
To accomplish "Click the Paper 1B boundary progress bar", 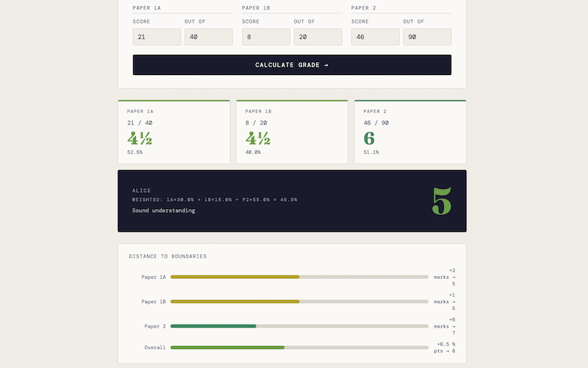I will point(299,302).
